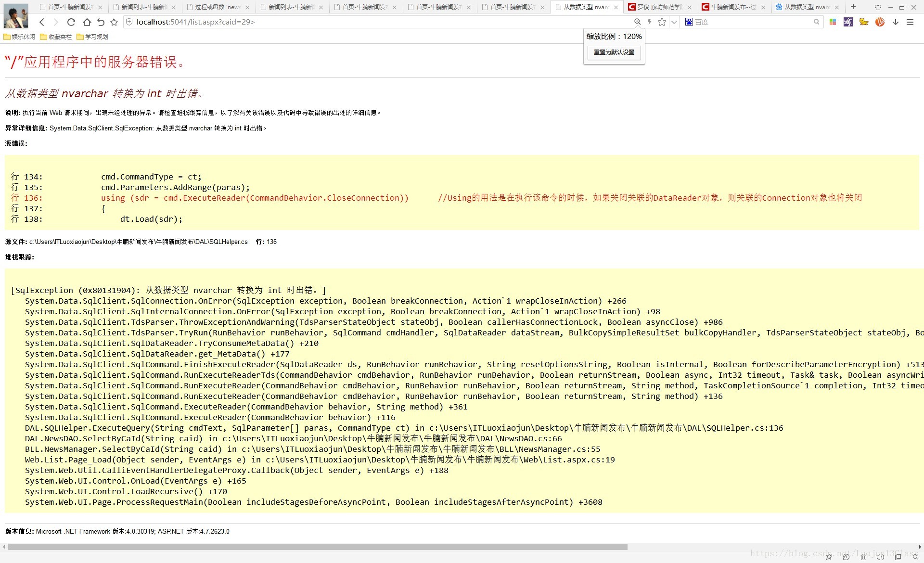Click the 版本信息 .NET Framework line
This screenshot has height=563, width=924.
point(117,531)
